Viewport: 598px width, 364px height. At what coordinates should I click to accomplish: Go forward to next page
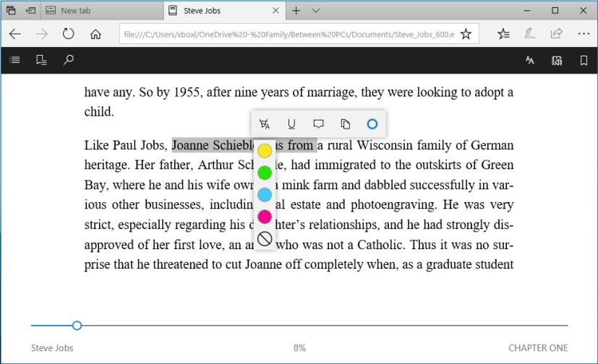(x=41, y=34)
